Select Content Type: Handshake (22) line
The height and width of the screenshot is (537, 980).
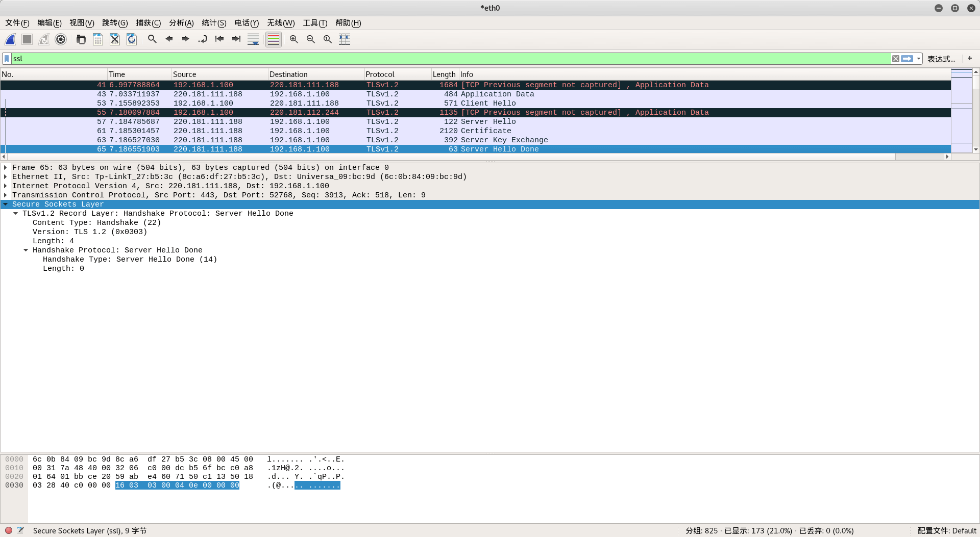(x=97, y=222)
